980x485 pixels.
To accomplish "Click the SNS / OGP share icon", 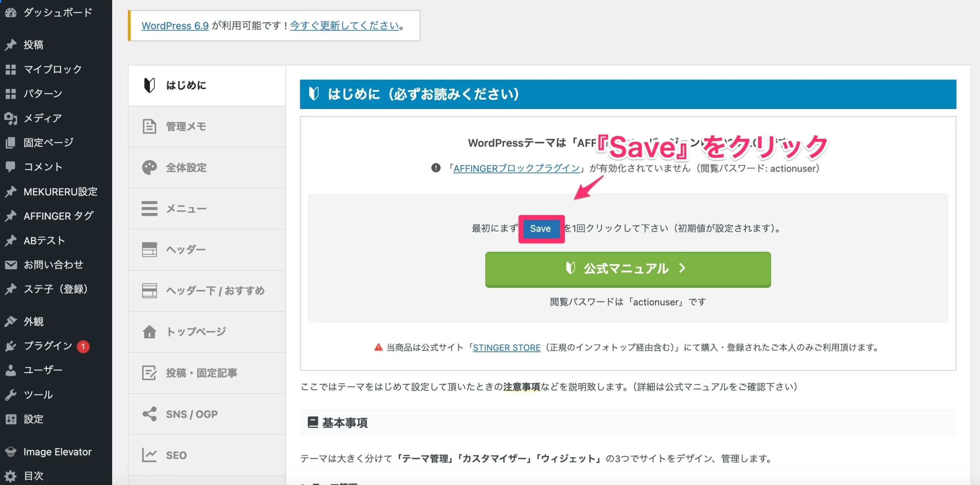I will pos(149,414).
